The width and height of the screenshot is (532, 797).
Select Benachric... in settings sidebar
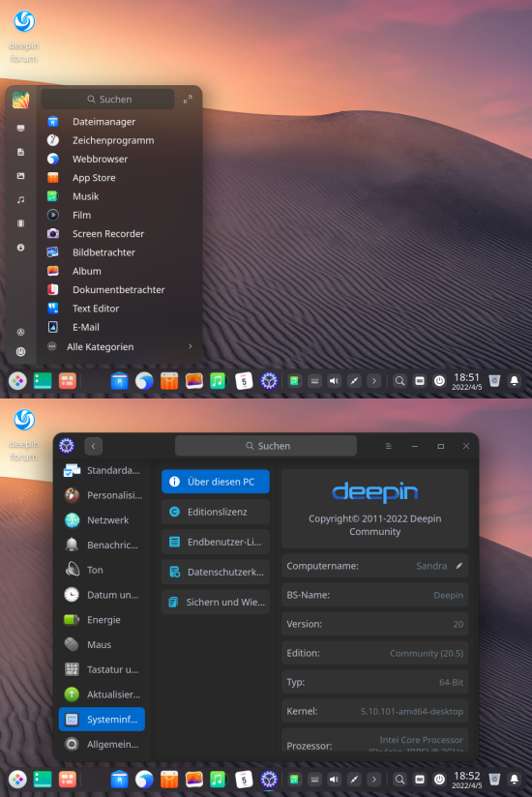click(x=102, y=545)
